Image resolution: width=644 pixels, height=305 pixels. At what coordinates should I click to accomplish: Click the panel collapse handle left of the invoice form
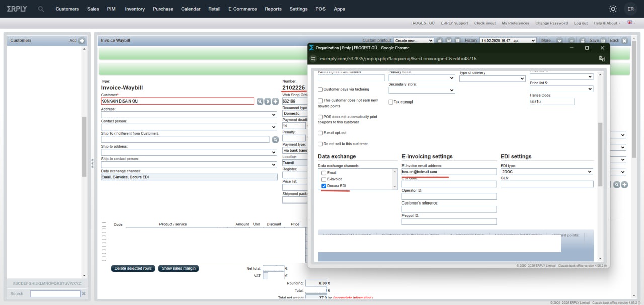92,163
